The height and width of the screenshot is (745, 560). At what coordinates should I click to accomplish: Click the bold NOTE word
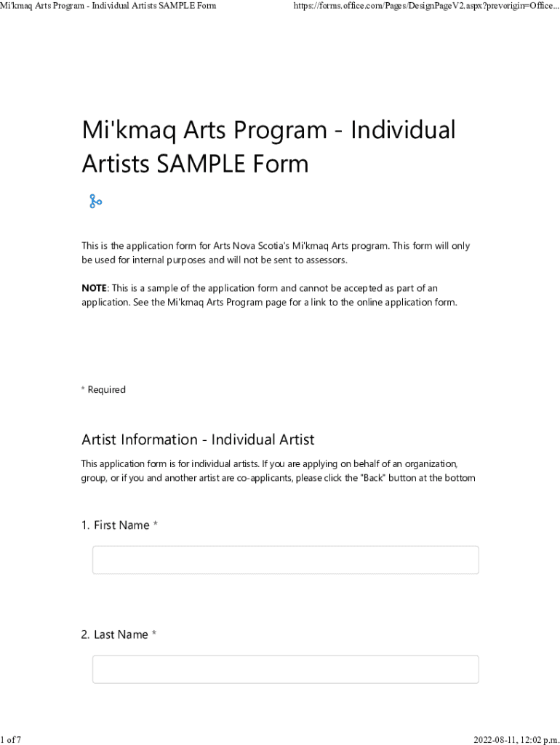94,288
